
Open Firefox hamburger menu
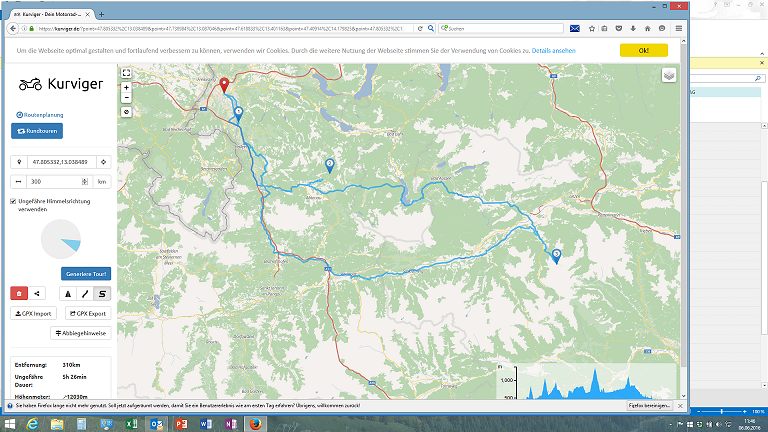(x=679, y=29)
